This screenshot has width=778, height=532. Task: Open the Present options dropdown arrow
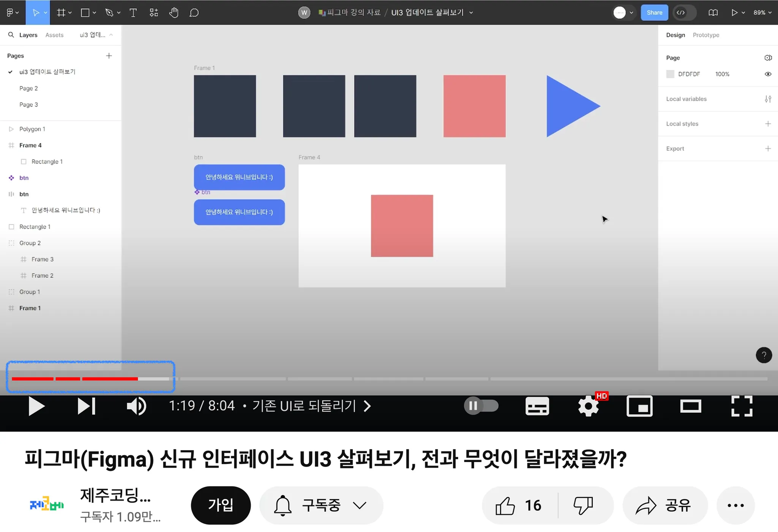pos(743,13)
